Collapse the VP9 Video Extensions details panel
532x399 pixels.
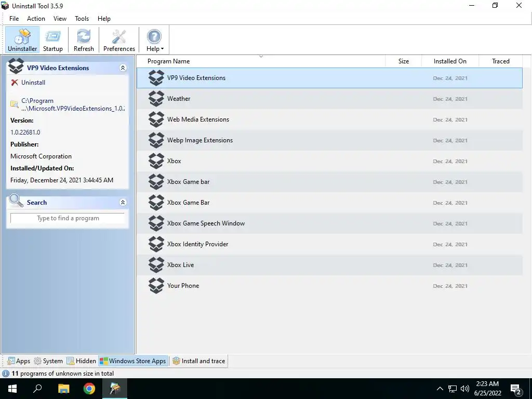tap(123, 68)
